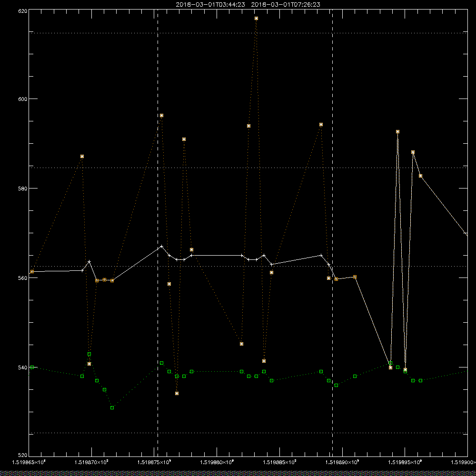Select the 580 y-axis label
The height and width of the screenshot is (476, 476).
point(23,188)
